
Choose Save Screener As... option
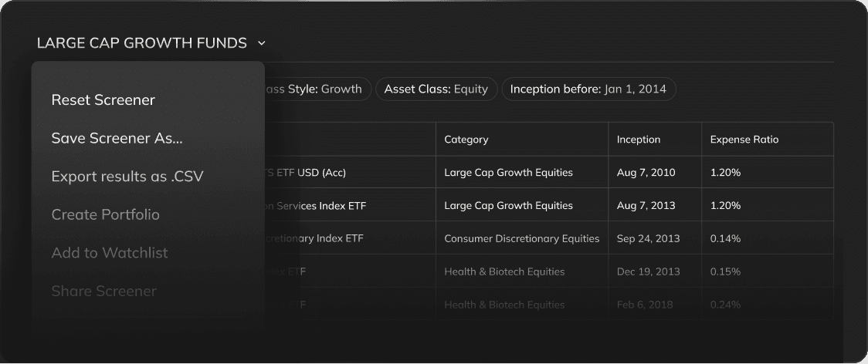pos(117,138)
